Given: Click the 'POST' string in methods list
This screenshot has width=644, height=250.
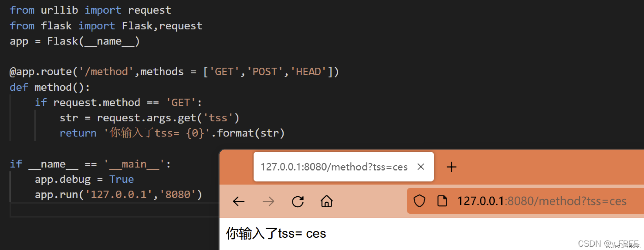Looking at the screenshot, I should click(x=264, y=72).
